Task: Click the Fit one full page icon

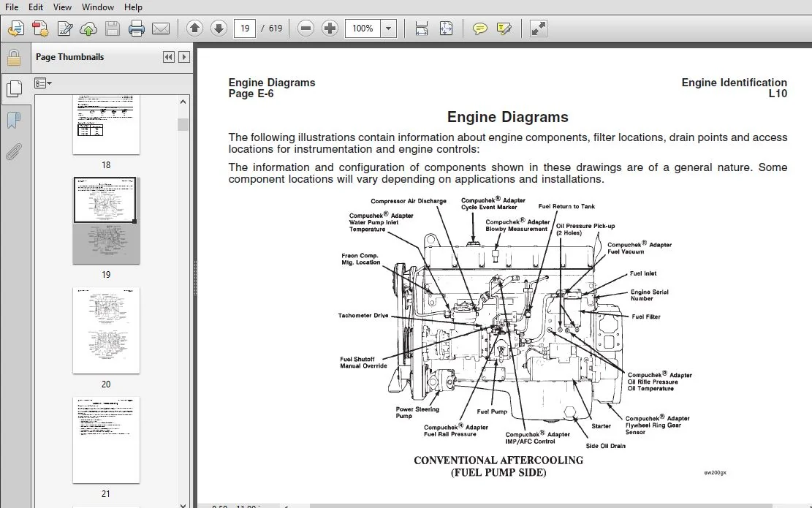Action: click(446, 29)
